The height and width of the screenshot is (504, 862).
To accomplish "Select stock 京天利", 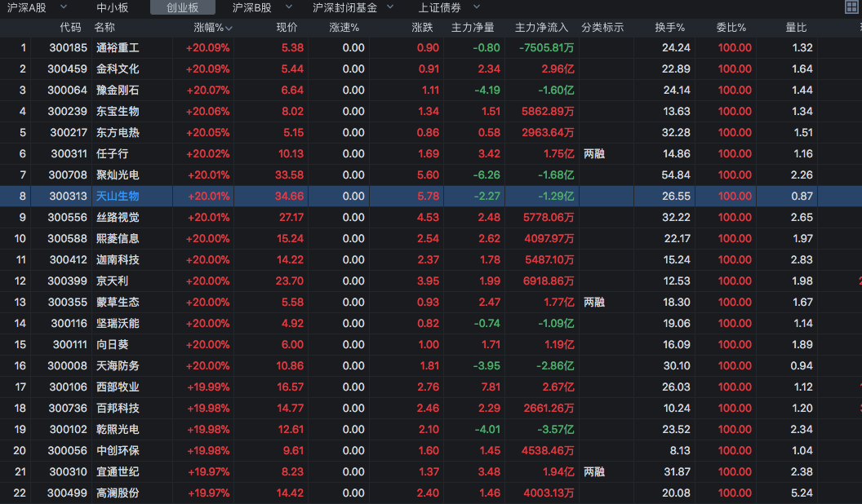I will click(x=112, y=281).
